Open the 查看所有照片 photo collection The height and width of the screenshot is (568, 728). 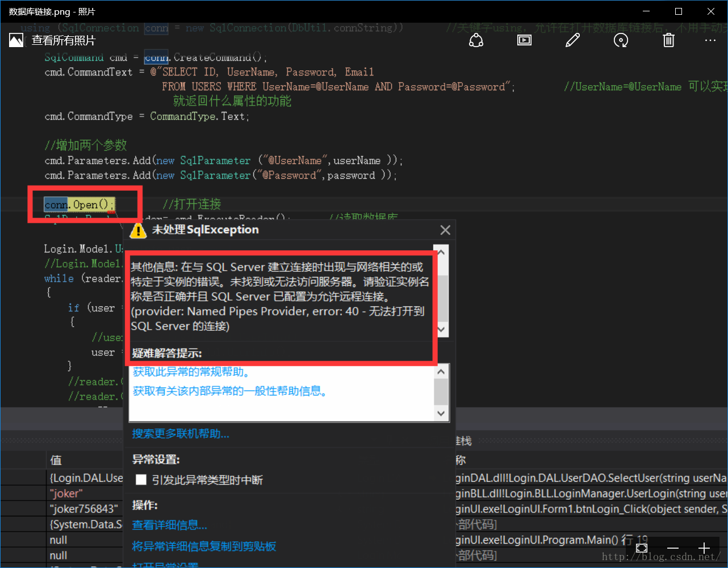52,40
